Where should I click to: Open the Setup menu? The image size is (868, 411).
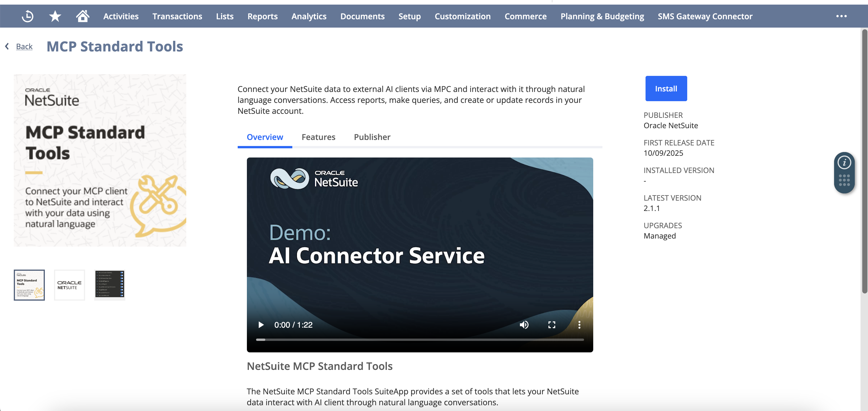409,16
